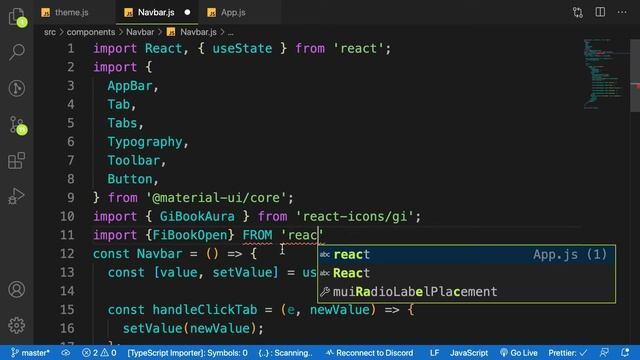The height and width of the screenshot is (360, 640).
Task: Close the unsaved Navbar.js tab dot
Action: pyautogui.click(x=187, y=12)
